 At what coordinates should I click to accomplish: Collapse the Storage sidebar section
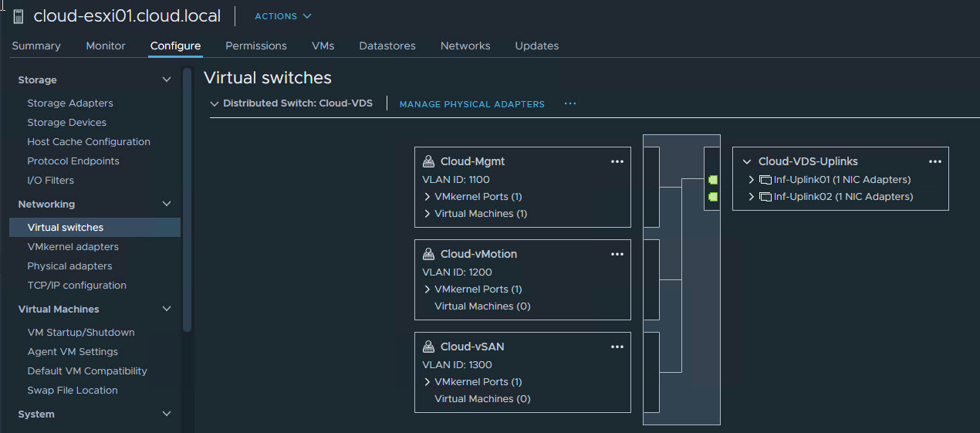coord(166,79)
